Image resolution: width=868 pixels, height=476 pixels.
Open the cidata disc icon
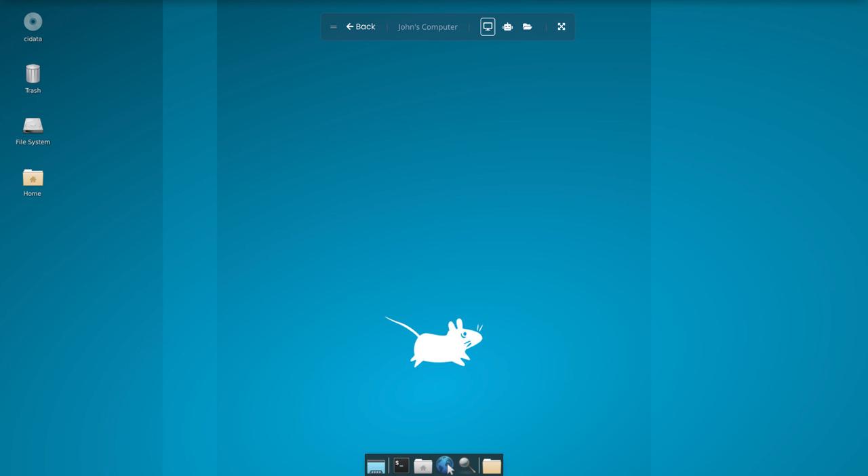(x=33, y=22)
